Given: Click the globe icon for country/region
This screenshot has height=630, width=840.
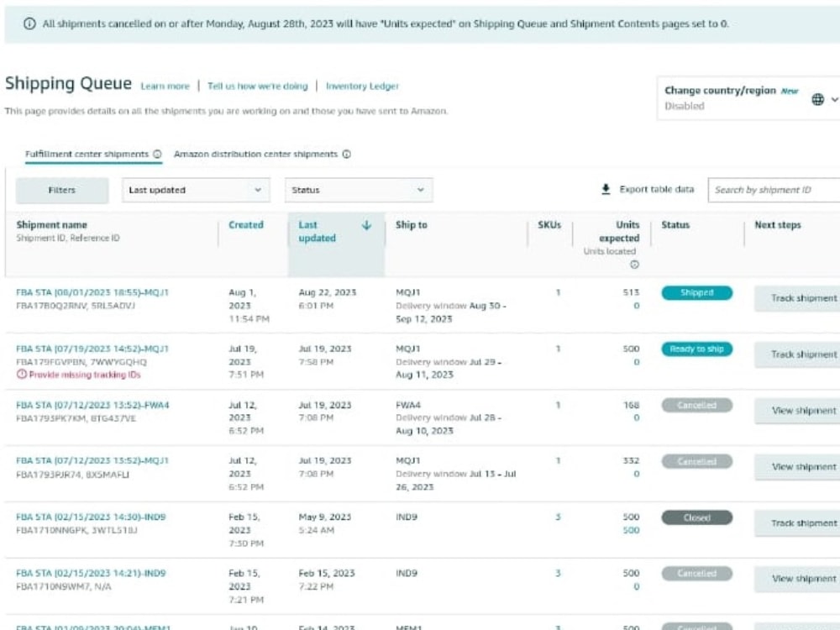Looking at the screenshot, I should (817, 99).
